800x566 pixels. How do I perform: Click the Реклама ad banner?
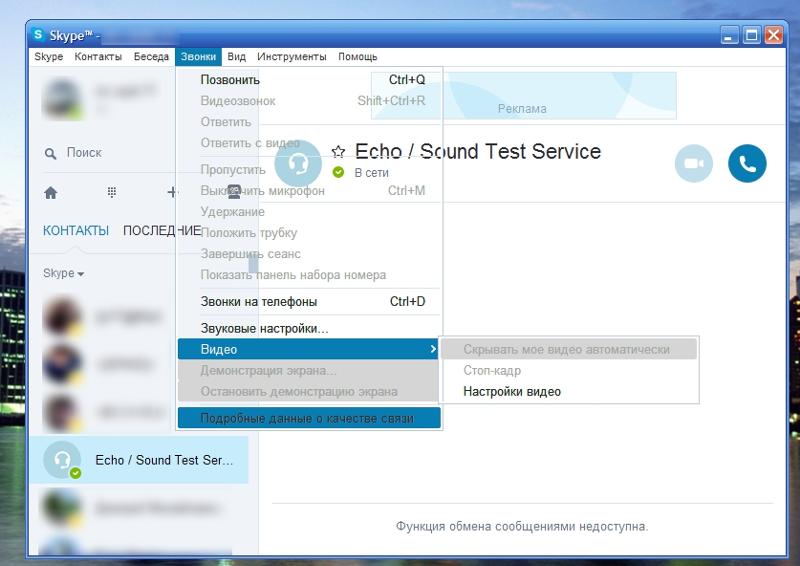(523, 95)
